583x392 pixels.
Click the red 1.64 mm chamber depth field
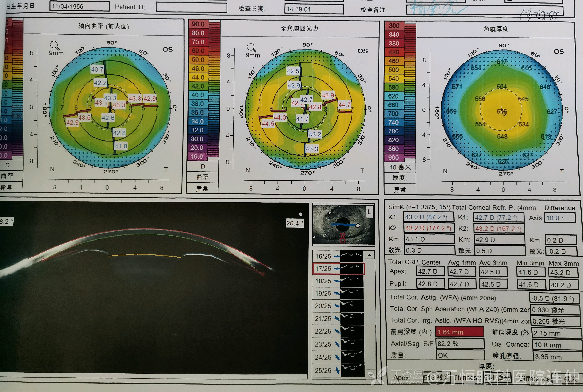(x=460, y=332)
